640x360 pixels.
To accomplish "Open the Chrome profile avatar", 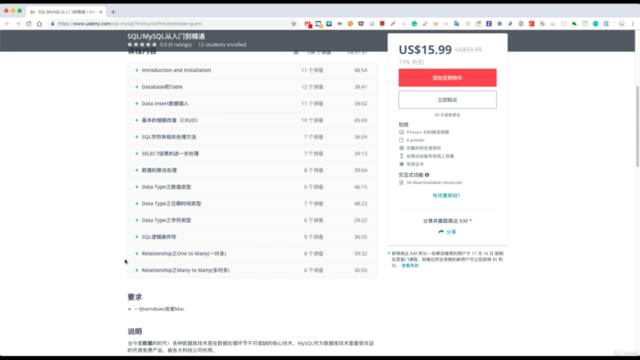I will click(x=622, y=24).
